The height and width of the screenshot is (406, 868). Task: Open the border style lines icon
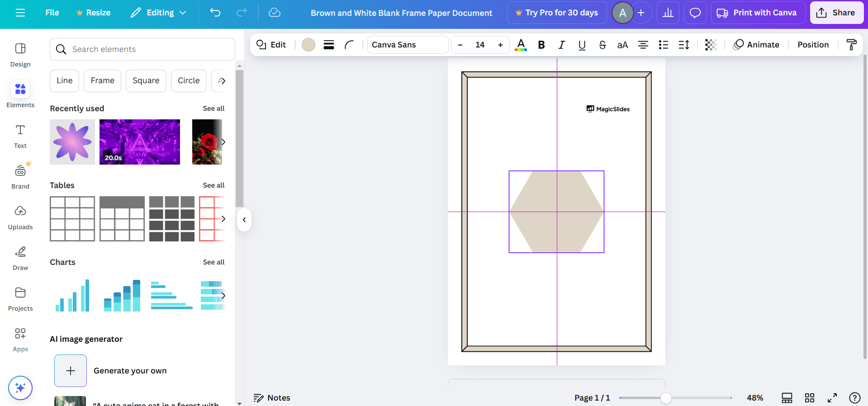pyautogui.click(x=329, y=45)
